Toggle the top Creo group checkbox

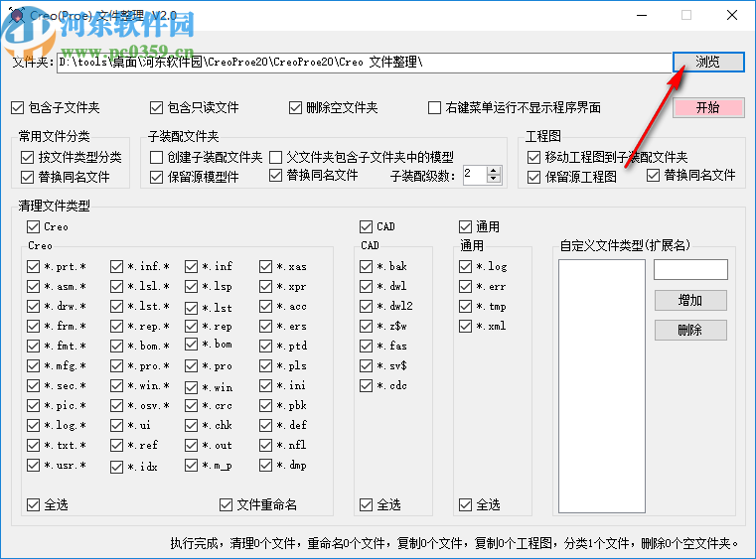pos(33,226)
